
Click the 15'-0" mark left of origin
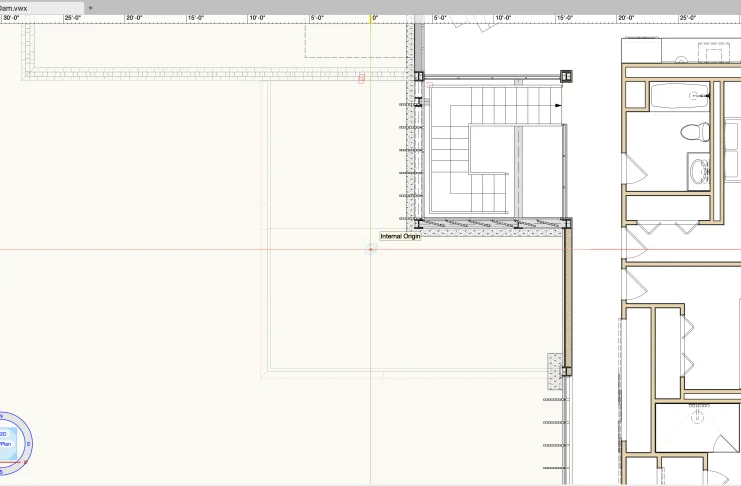point(196,18)
